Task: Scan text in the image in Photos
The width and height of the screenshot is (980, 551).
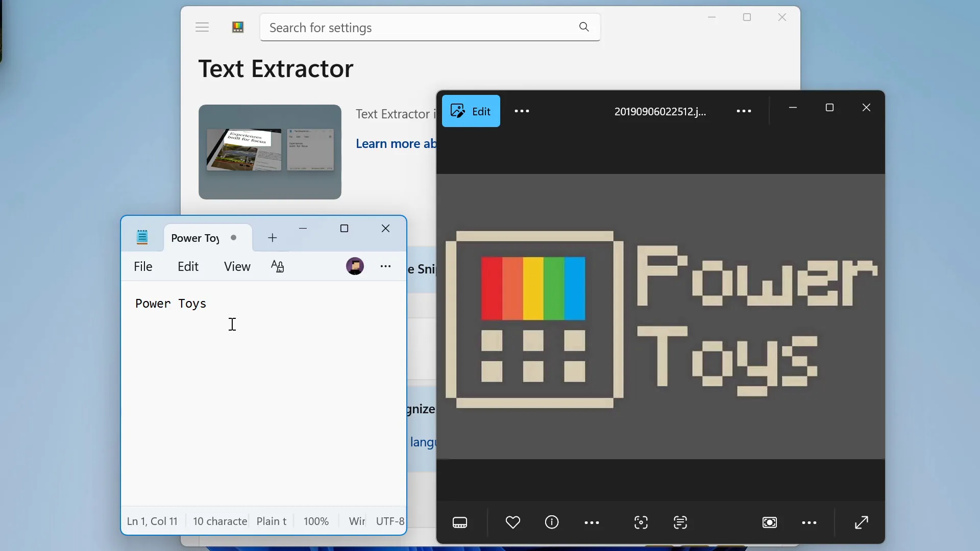Action: point(680,522)
